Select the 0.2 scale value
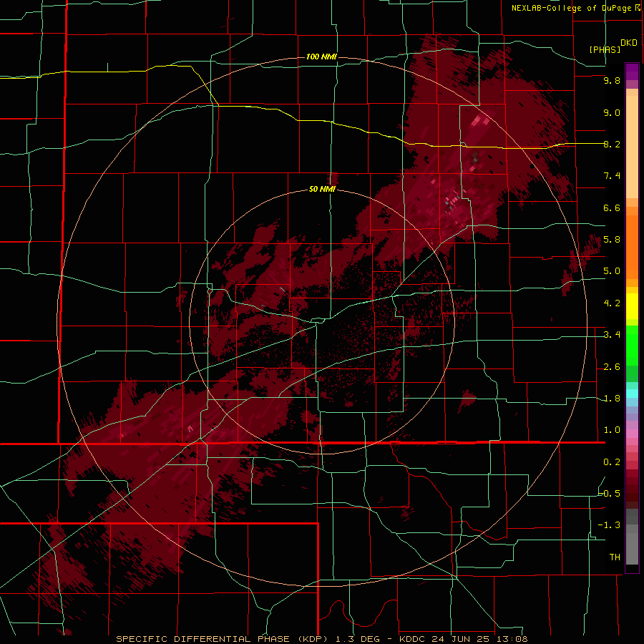Screen dimensions: 644x644 coord(612,462)
